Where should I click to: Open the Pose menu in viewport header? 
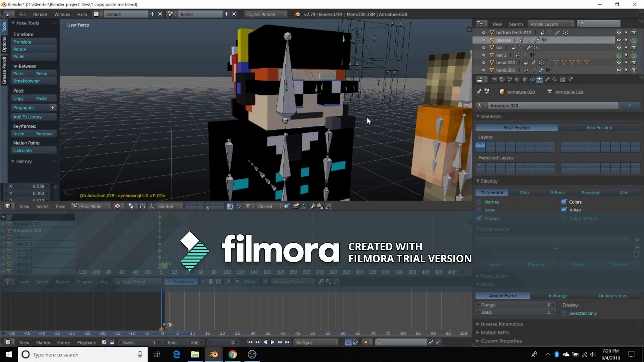[x=60, y=206]
